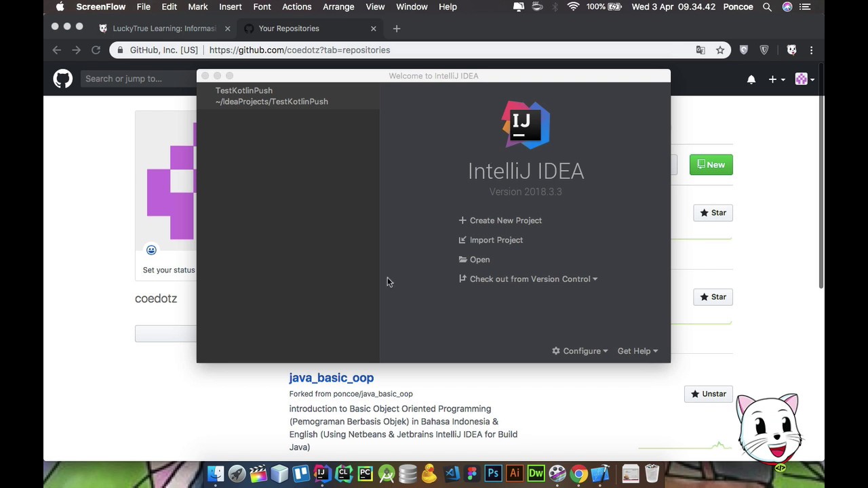Open Android Studio from the Dock
The image size is (868, 488).
[387, 473]
